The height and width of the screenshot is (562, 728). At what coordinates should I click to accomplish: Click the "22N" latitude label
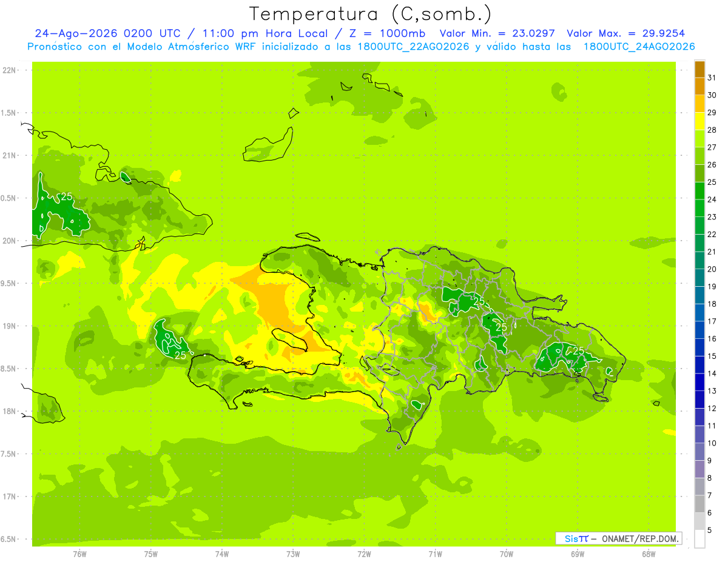click(9, 70)
